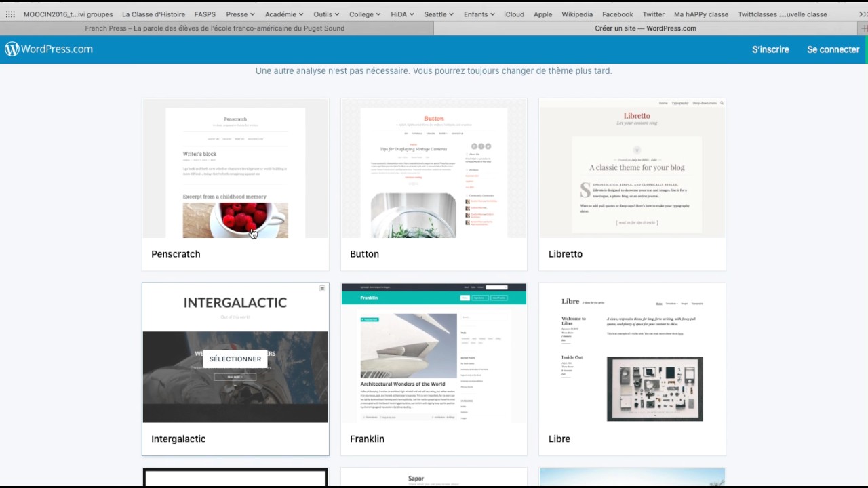The height and width of the screenshot is (488, 868).
Task: Expand the Enfants bookmarks folder
Action: [479, 14]
